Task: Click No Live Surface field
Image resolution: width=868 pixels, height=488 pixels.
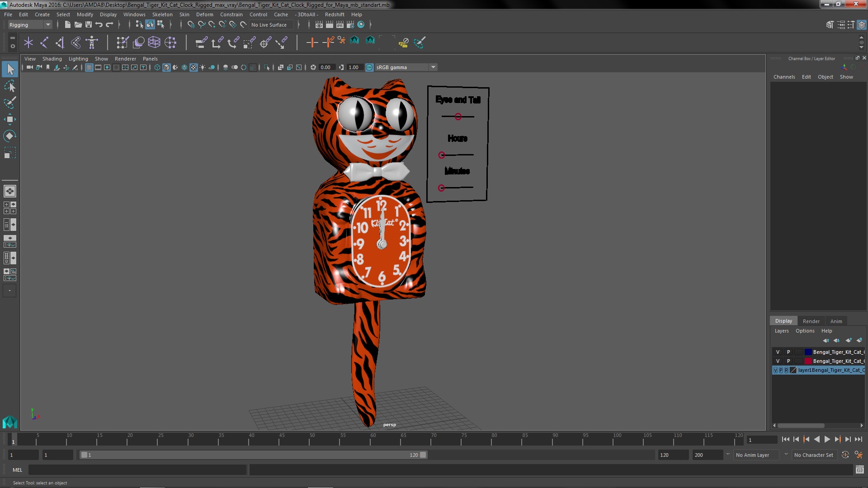Action: point(271,25)
